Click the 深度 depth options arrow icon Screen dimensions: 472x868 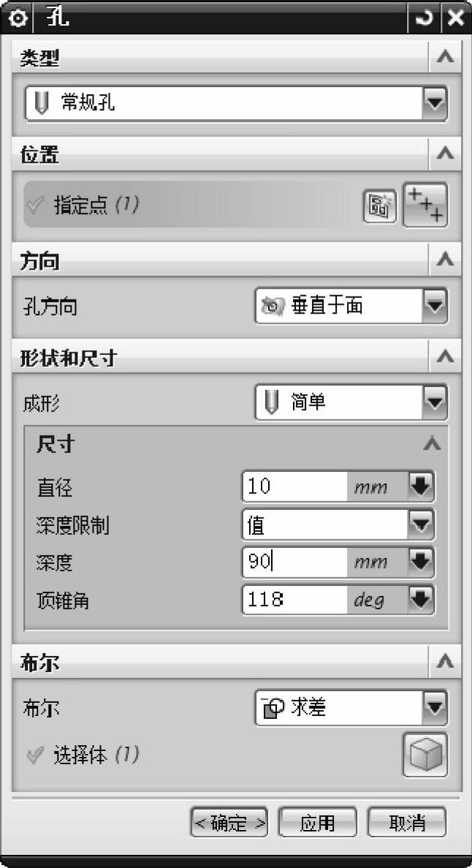(421, 563)
